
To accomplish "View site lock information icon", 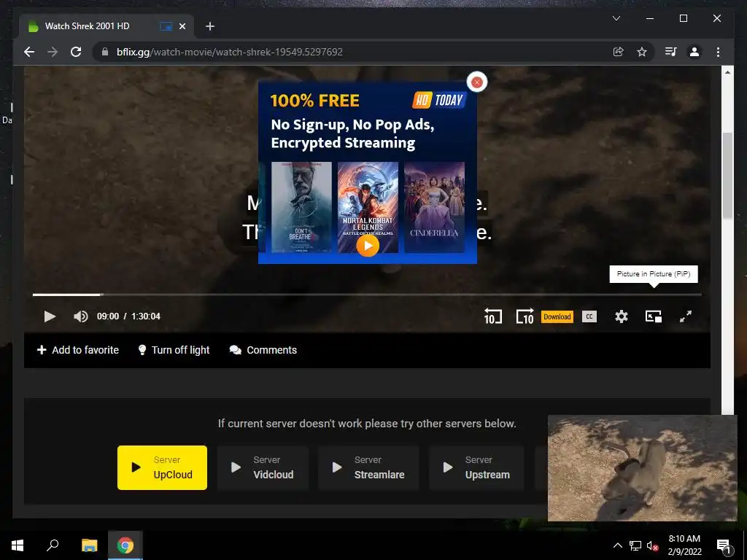I will (105, 52).
